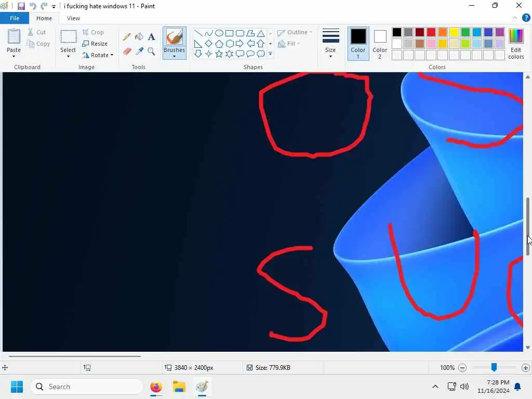Open Customize Quick Access Toolbar dropdown
The image size is (532, 399).
[54, 6]
